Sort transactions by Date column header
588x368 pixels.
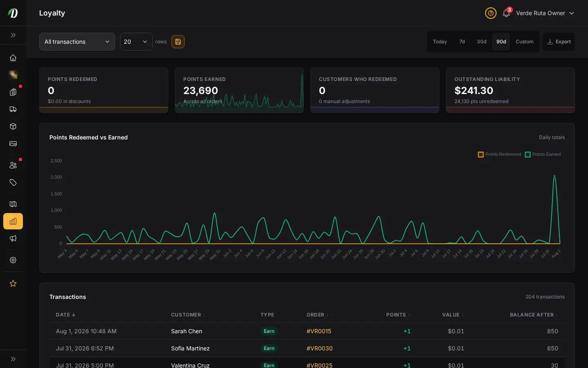(x=66, y=315)
